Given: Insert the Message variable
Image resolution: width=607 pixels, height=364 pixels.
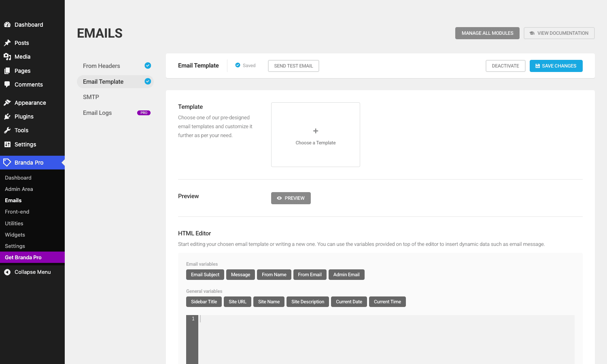Looking at the screenshot, I should point(241,275).
